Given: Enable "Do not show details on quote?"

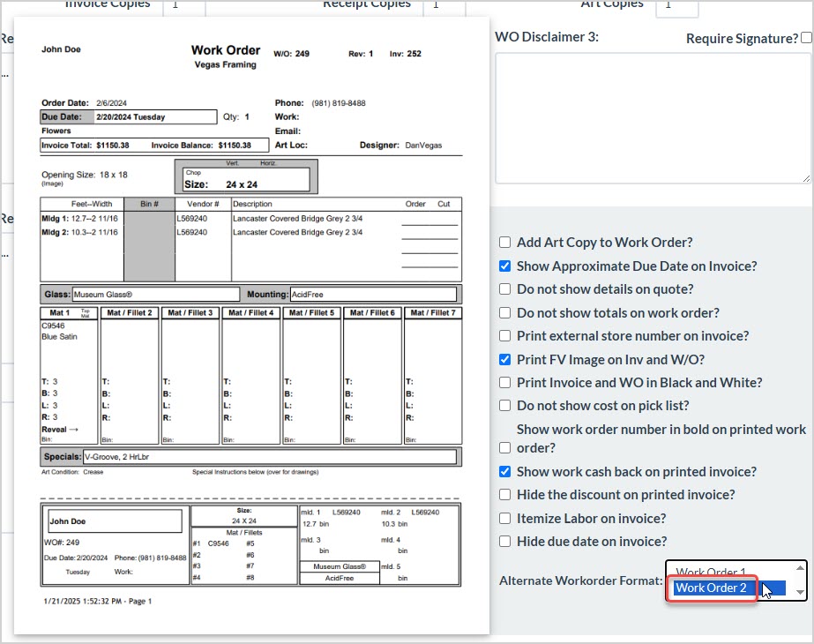Looking at the screenshot, I should [x=504, y=288].
